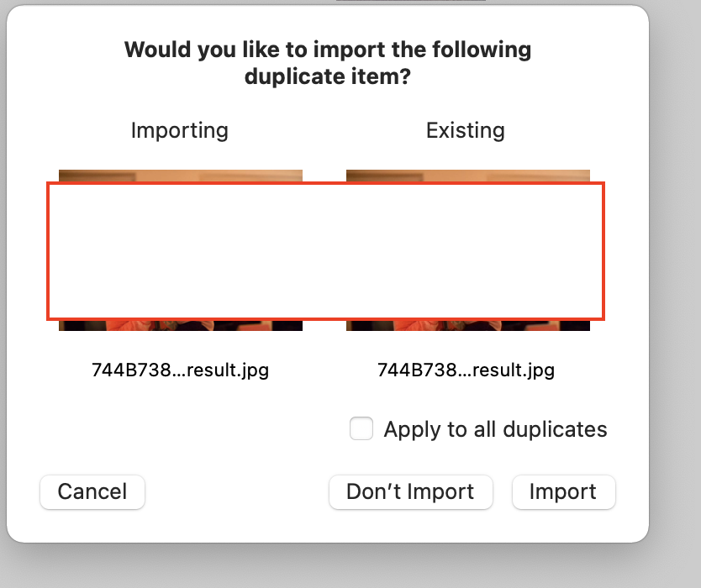Click the "Existing" column heading
701x588 pixels.
(466, 130)
